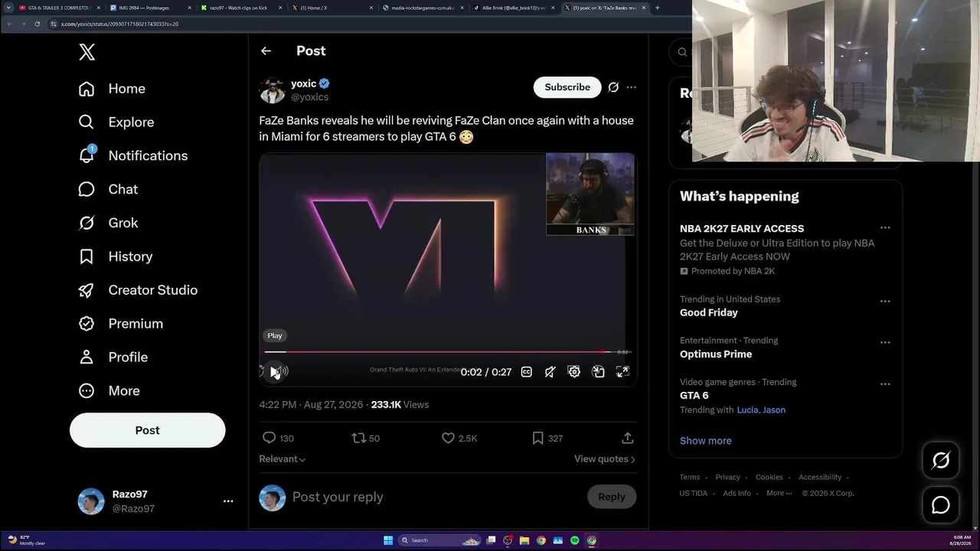The image size is (980, 551).
Task: Open Creator Studio in the sidebar
Action: click(x=138, y=290)
